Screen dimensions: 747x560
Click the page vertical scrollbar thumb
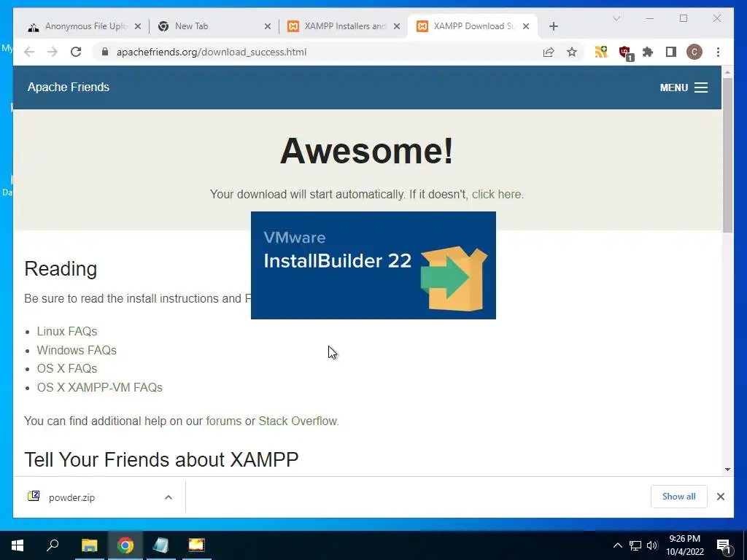pos(727,155)
